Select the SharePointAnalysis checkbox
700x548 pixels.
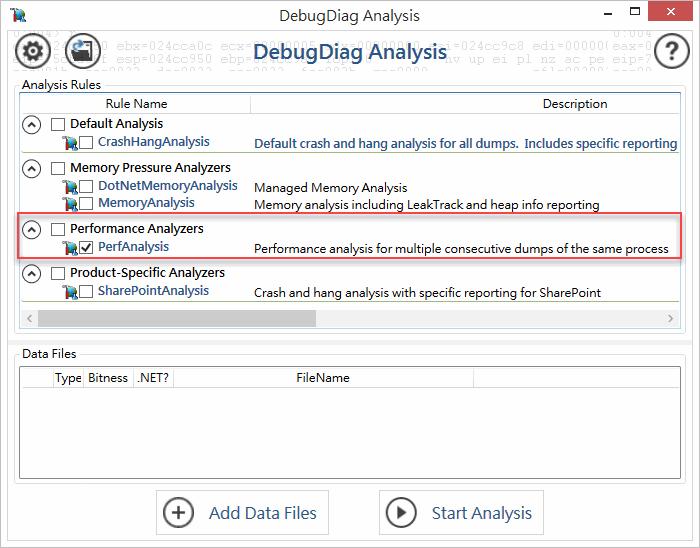click(x=86, y=292)
